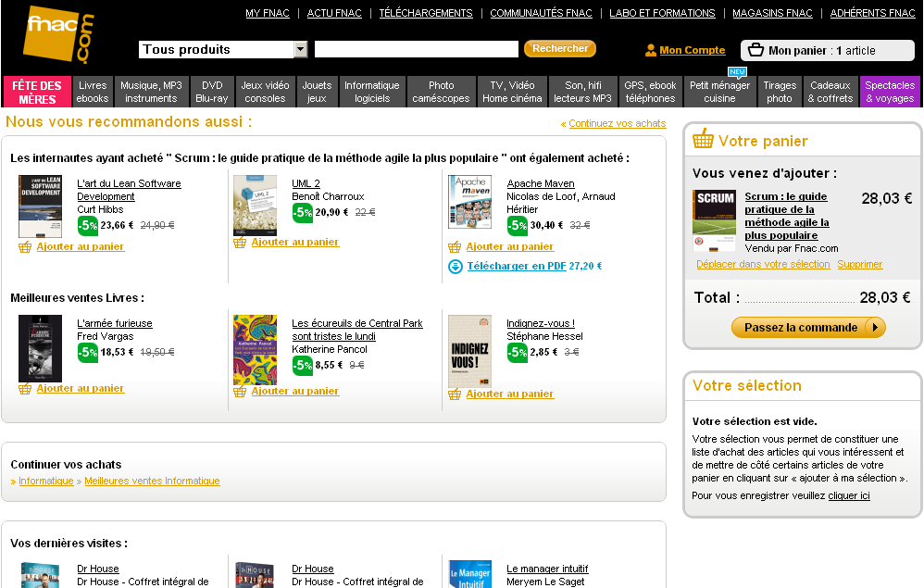Click Télécharger en PDF link

coord(517,267)
